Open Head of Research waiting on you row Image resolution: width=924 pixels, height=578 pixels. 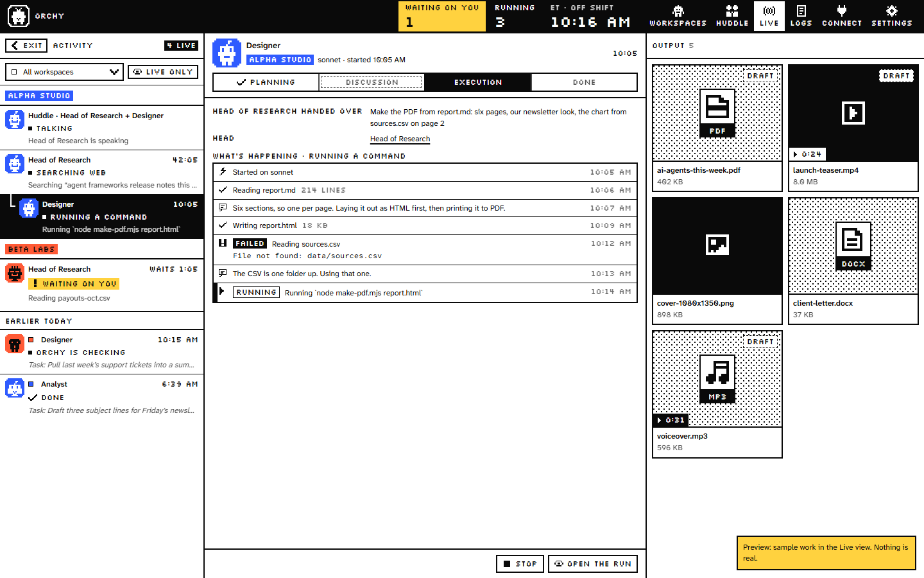pos(102,285)
